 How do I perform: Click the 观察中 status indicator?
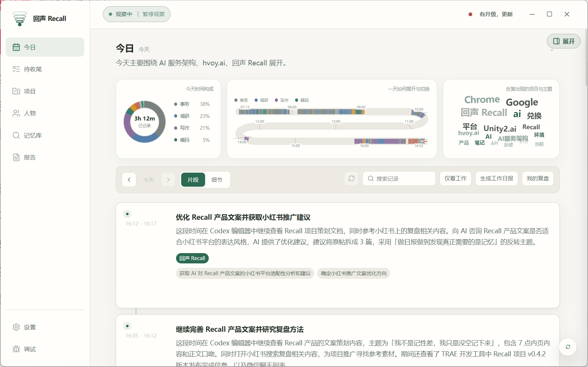click(x=121, y=14)
